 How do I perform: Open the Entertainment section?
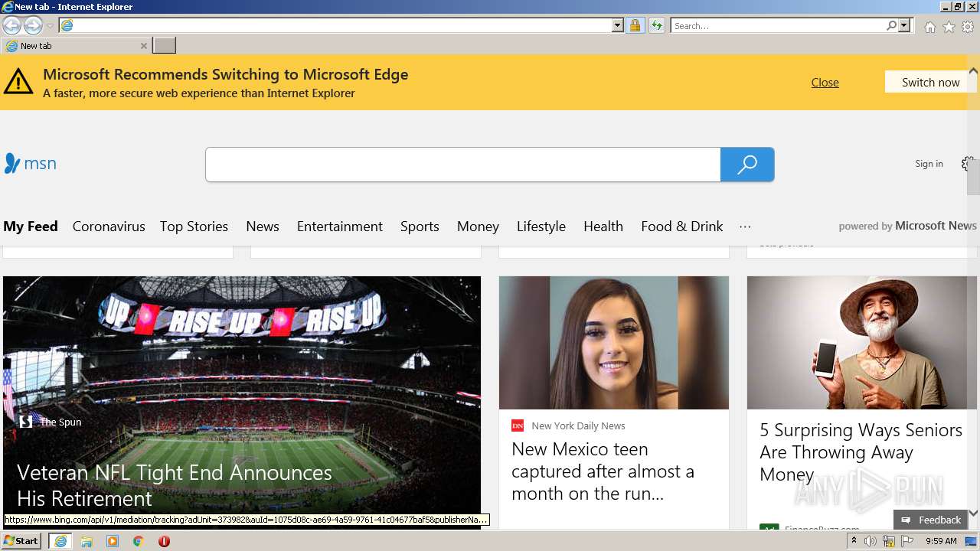tap(340, 227)
